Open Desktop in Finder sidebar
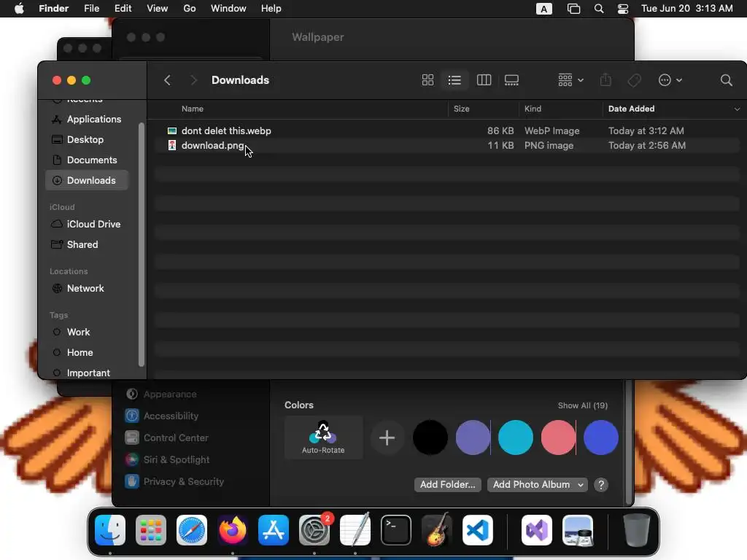Viewport: 747px width, 560px height. [x=87, y=139]
